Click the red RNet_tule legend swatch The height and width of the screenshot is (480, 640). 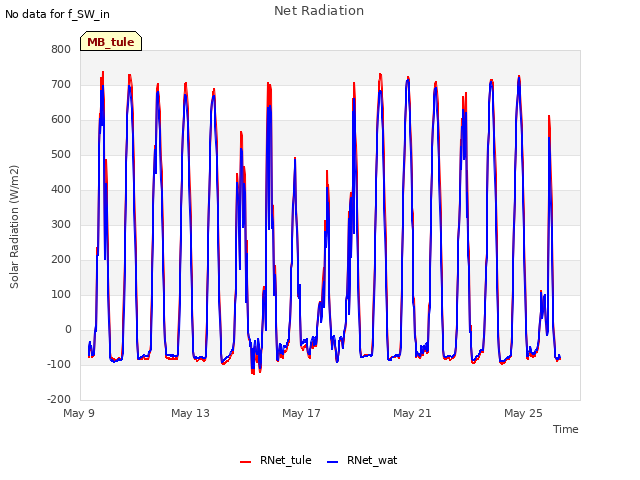245,462
